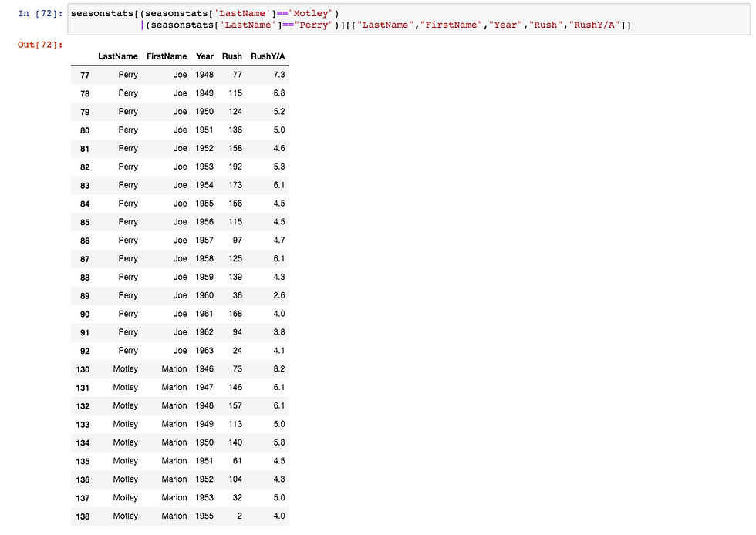The height and width of the screenshot is (535, 756).
Task: Click RushY/A value 5.8
Action: pos(279,442)
